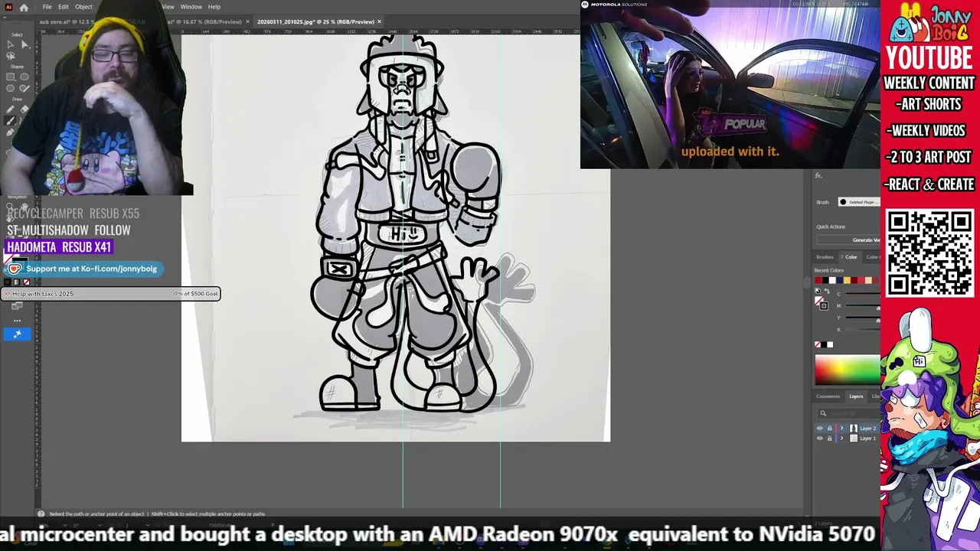Switch to sub zero.ai document tab
The image size is (980, 551).
[65, 21]
